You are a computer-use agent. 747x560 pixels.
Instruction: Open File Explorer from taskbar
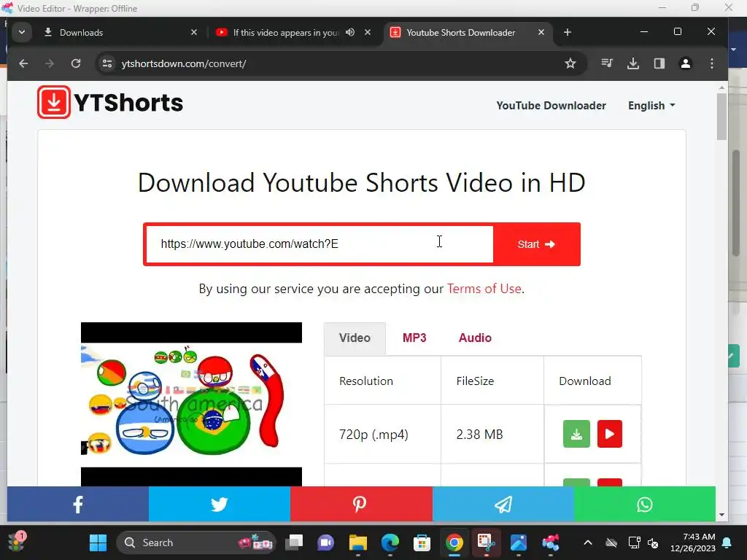pos(357,542)
